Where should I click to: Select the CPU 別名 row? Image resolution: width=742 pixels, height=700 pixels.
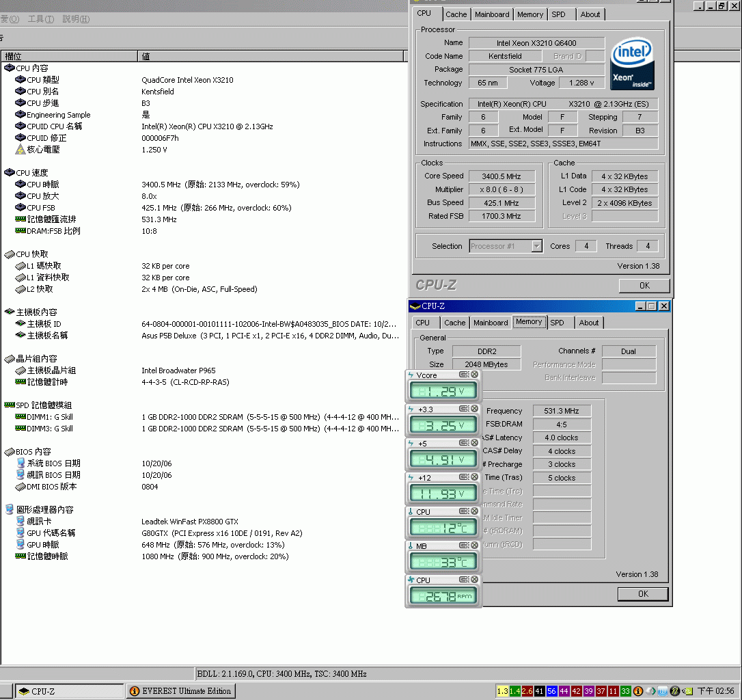(204, 92)
